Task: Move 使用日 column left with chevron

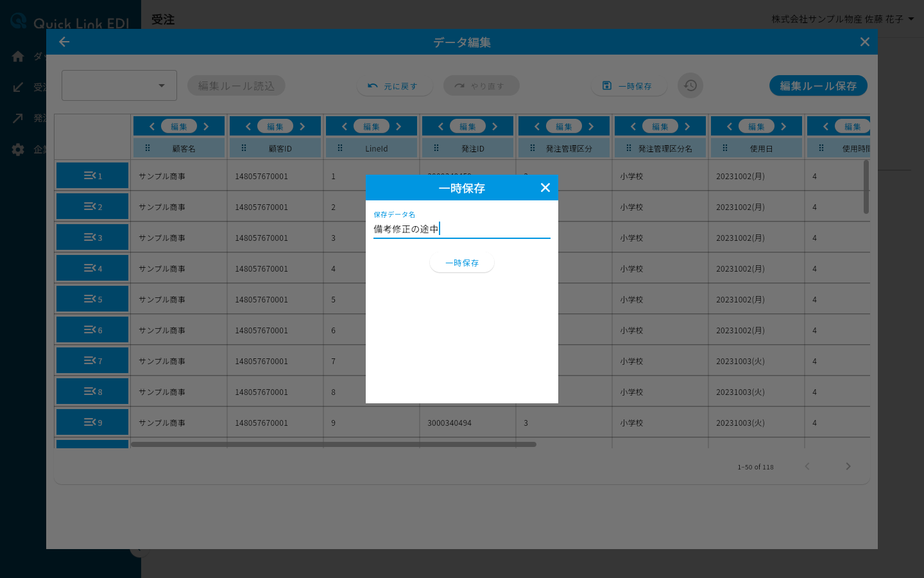Action: click(730, 127)
